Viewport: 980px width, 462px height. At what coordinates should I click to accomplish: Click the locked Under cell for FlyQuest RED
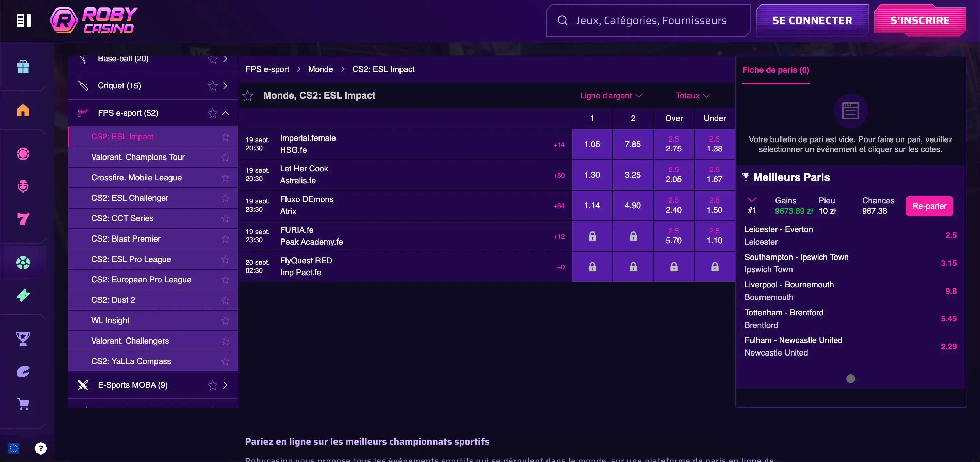(715, 267)
